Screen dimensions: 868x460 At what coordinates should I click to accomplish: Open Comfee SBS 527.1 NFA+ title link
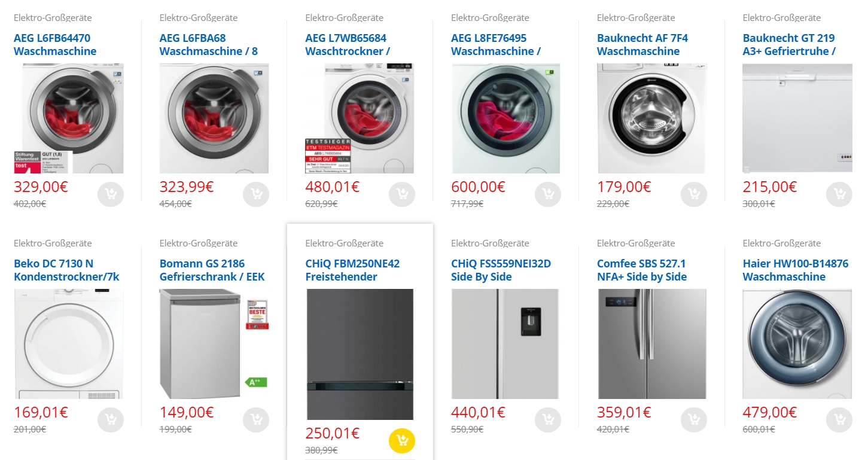(x=642, y=270)
